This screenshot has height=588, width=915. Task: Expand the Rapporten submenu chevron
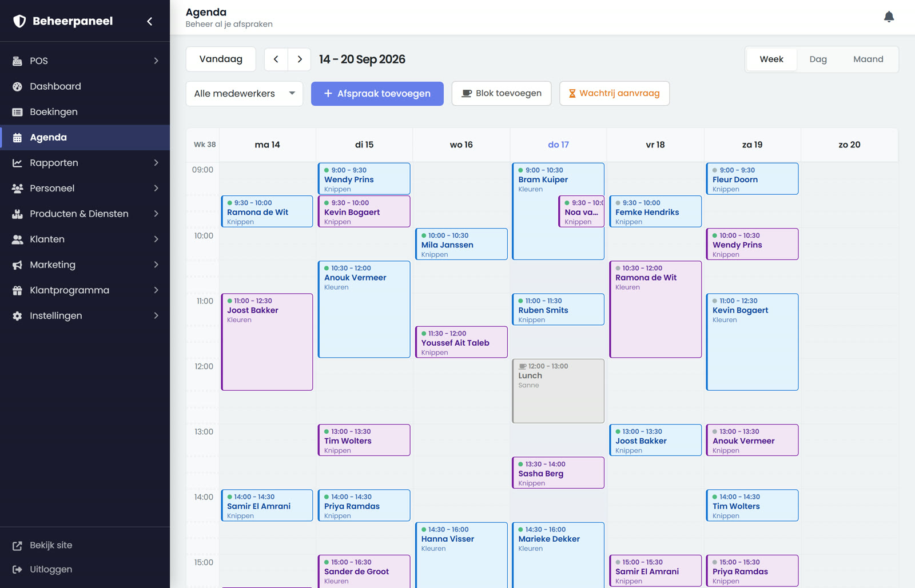[x=156, y=163]
